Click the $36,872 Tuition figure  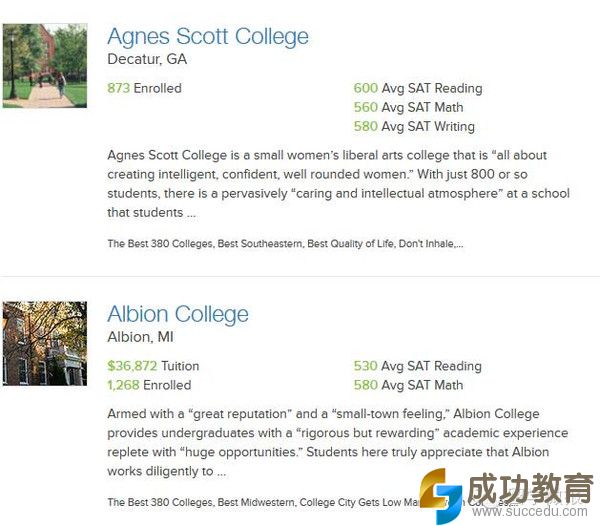[x=153, y=366]
